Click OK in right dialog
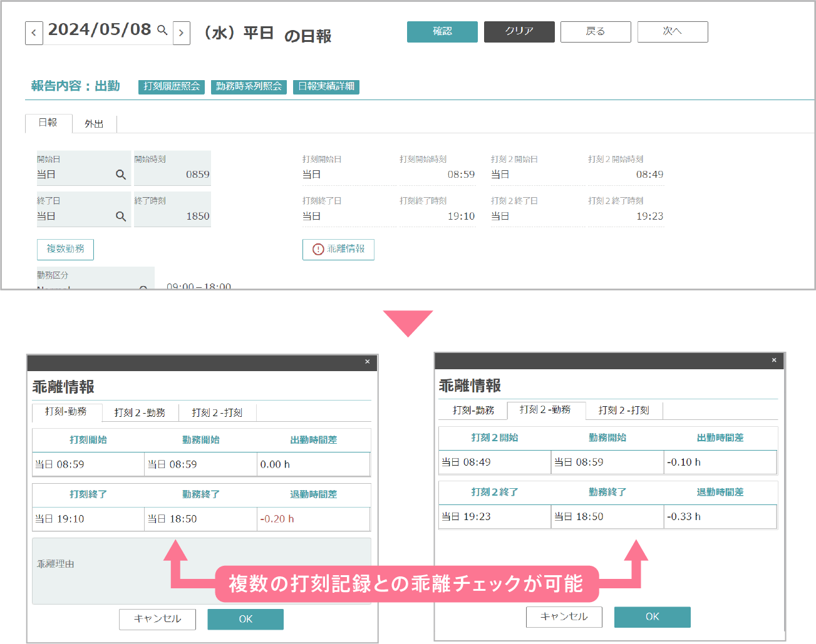The width and height of the screenshot is (816, 644). coord(653,616)
